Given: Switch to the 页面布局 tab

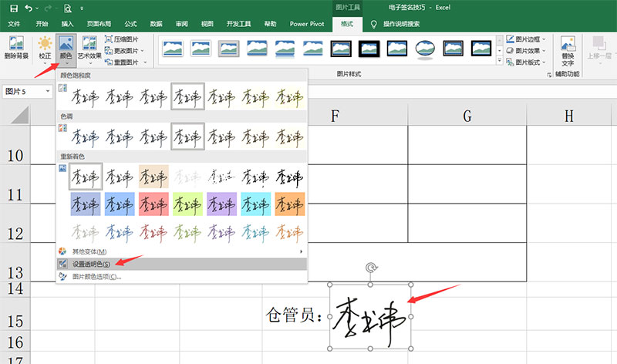Looking at the screenshot, I should click(x=99, y=24).
